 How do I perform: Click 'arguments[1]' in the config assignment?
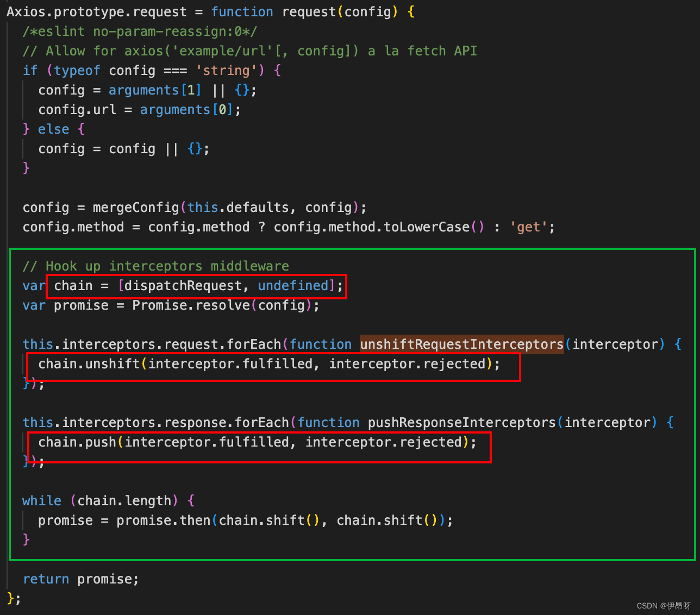[x=155, y=90]
